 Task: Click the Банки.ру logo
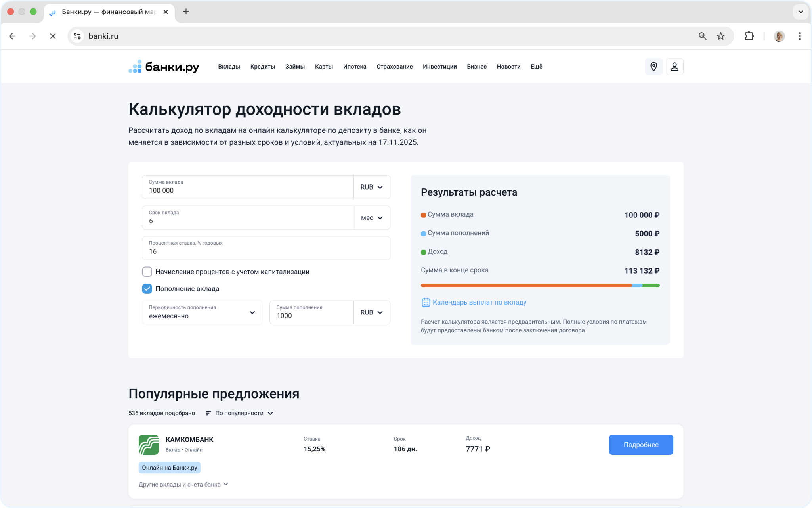[x=164, y=67]
